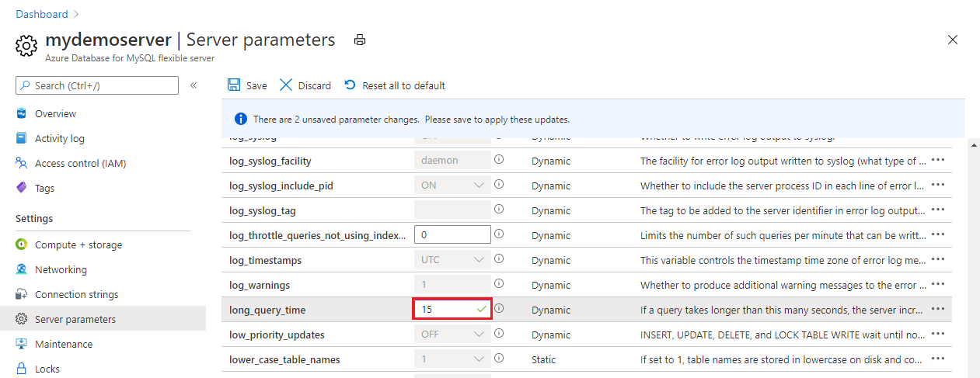The height and width of the screenshot is (378, 980).
Task: Click Reset all to default
Action: coord(395,85)
